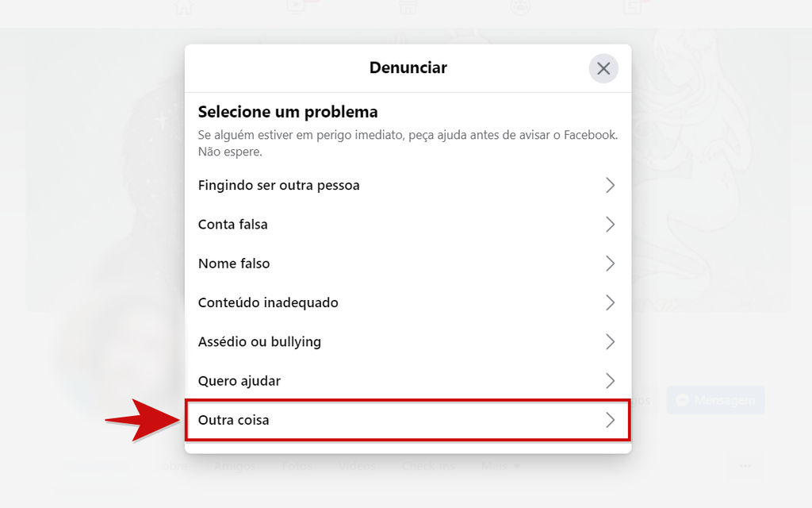Open the chevron for Assédio ou bullying

pos(610,341)
